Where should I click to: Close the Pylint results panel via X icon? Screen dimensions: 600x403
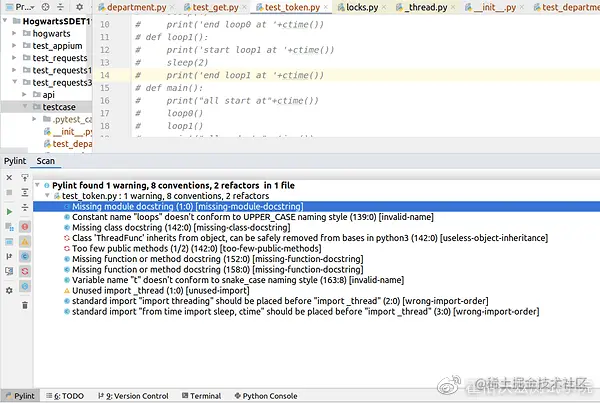9,178
